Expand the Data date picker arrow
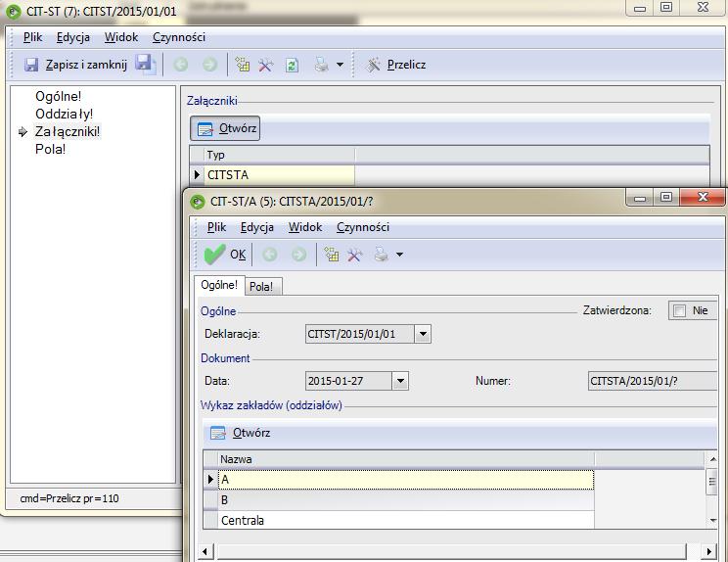The height and width of the screenshot is (562, 728). pyautogui.click(x=400, y=381)
